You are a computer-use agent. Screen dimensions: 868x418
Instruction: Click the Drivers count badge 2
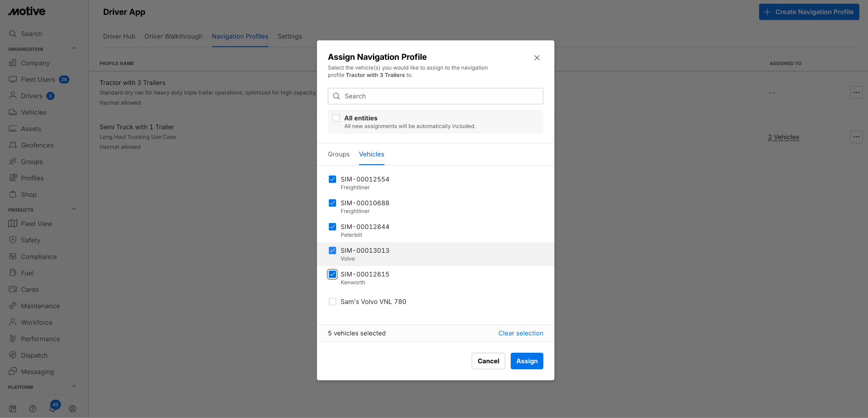[x=50, y=96]
